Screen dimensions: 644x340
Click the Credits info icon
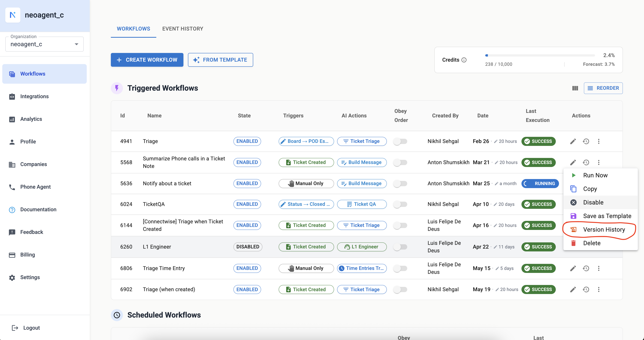pos(464,60)
